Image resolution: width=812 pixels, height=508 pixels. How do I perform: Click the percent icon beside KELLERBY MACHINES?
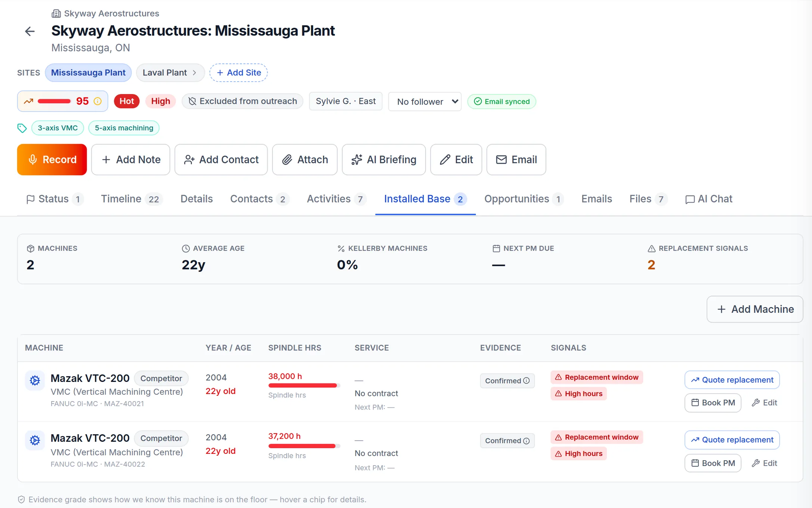[x=341, y=249]
